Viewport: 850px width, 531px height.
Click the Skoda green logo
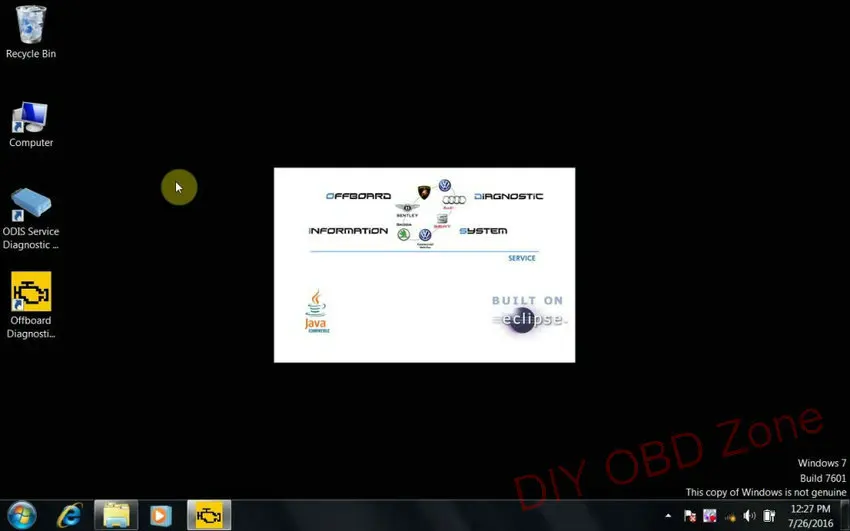pyautogui.click(x=403, y=235)
